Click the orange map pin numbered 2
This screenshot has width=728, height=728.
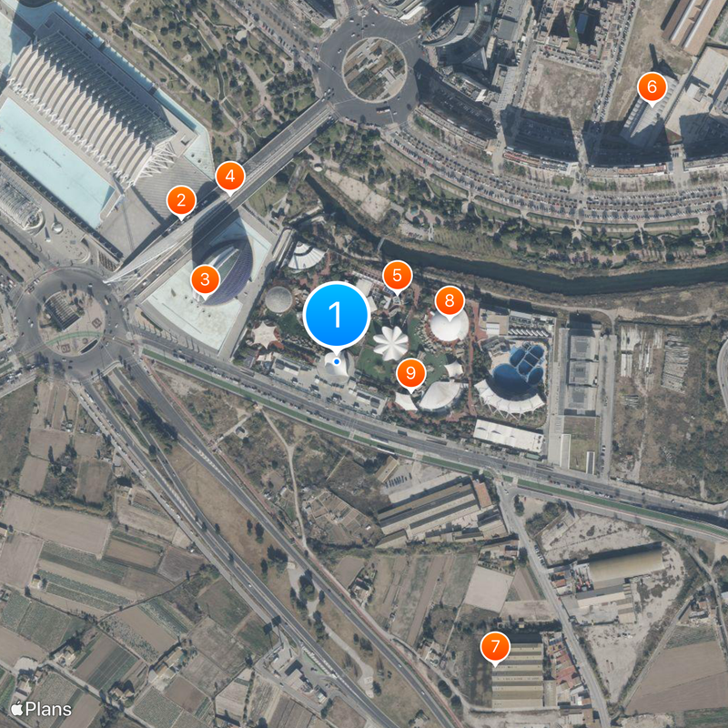(x=181, y=200)
